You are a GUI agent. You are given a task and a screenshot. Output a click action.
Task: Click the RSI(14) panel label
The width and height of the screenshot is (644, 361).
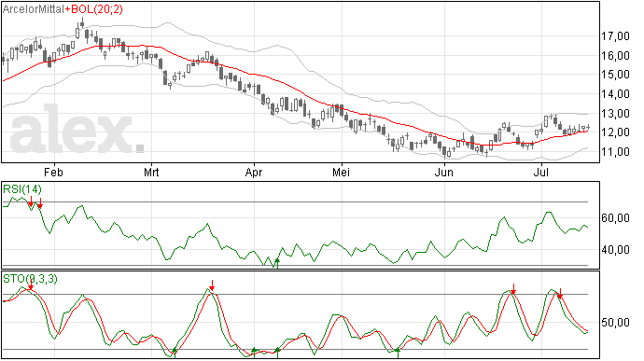(x=22, y=189)
